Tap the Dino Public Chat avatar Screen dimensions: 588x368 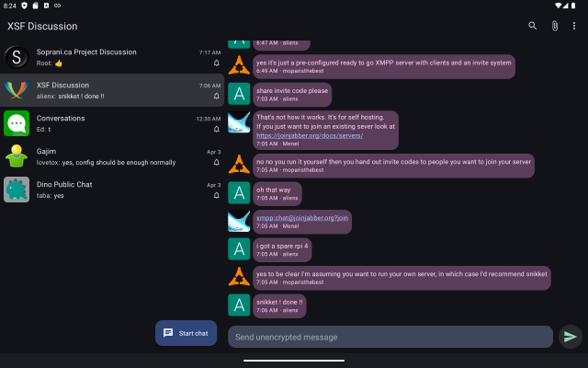click(17, 190)
